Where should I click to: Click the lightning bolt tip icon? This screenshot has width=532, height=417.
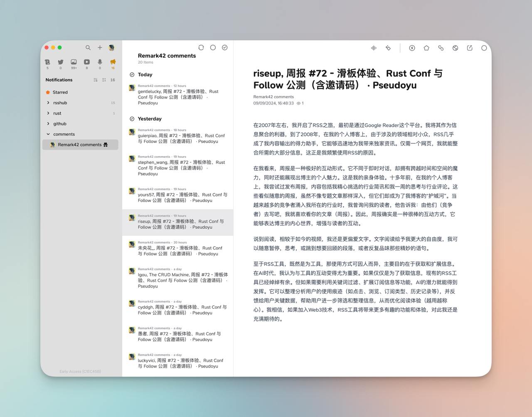pyautogui.click(x=412, y=48)
